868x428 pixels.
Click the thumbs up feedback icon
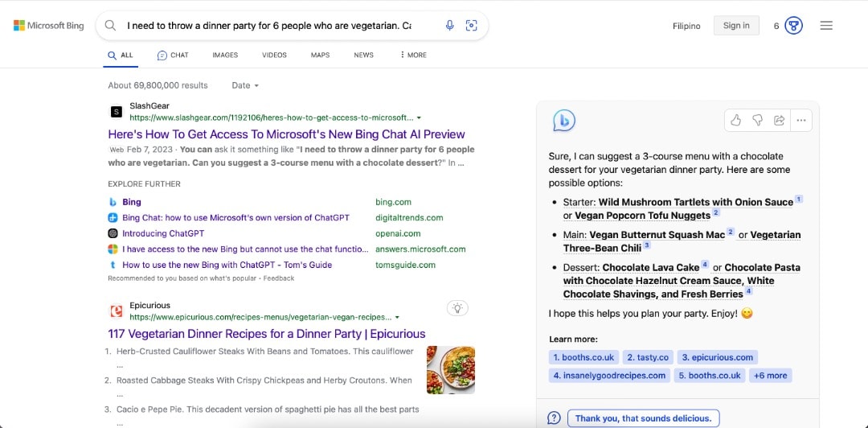tap(735, 121)
